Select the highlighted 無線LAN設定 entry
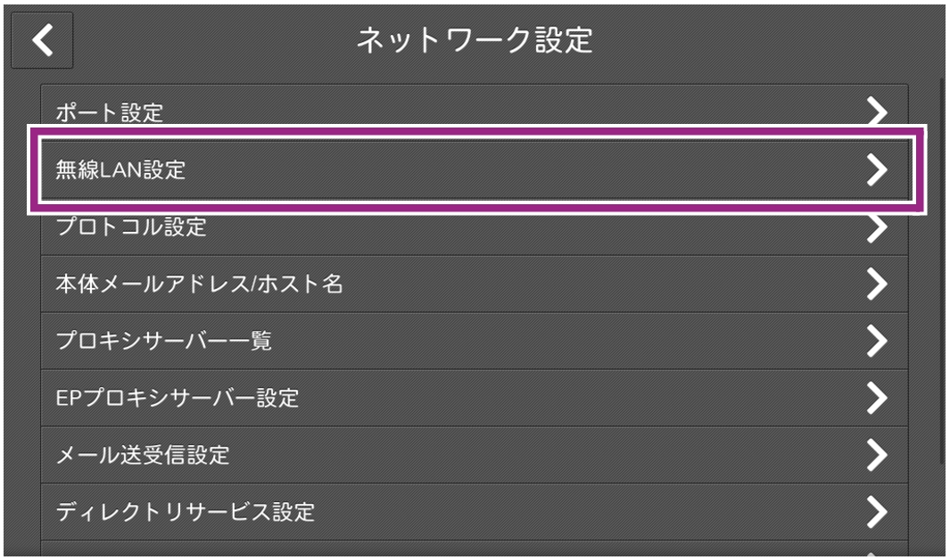Image resolution: width=950 pixels, height=560 pixels. point(120,169)
